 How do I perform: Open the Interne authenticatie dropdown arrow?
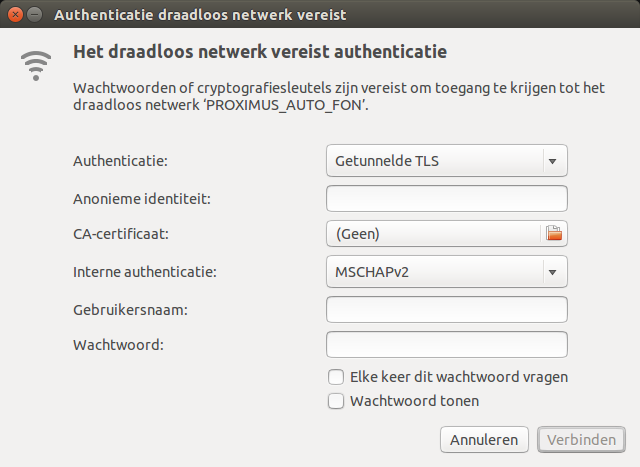click(551, 271)
